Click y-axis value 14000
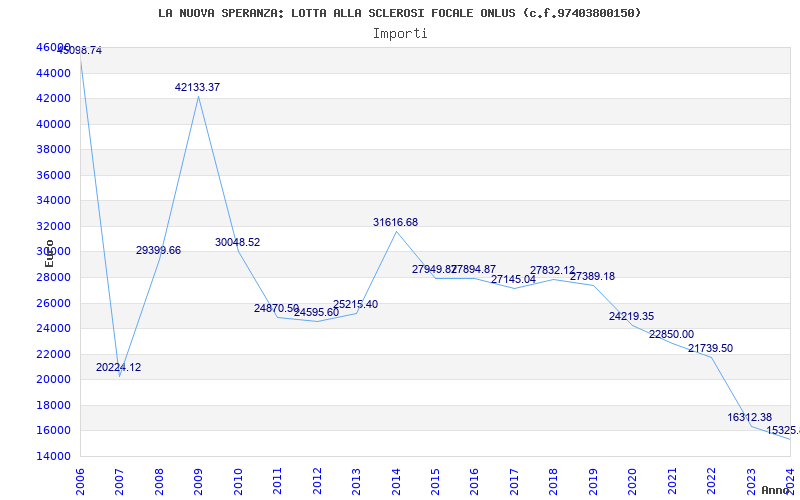Image resolution: width=800 pixels, height=500 pixels. click(53, 457)
